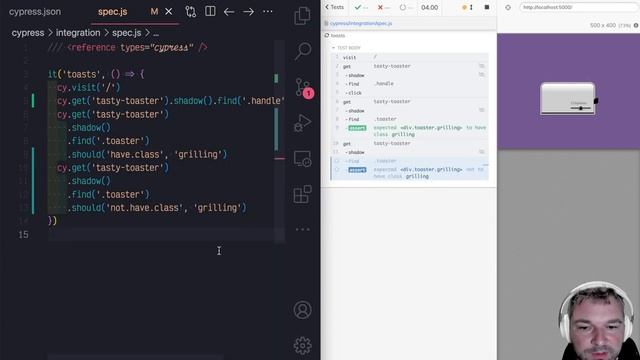Select the '-find .handle' command entry
The image size is (640, 360).
409,84
